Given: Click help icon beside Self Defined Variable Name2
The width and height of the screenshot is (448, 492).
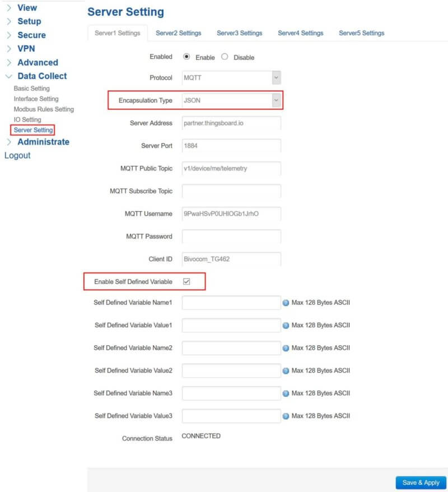Looking at the screenshot, I should tap(286, 348).
